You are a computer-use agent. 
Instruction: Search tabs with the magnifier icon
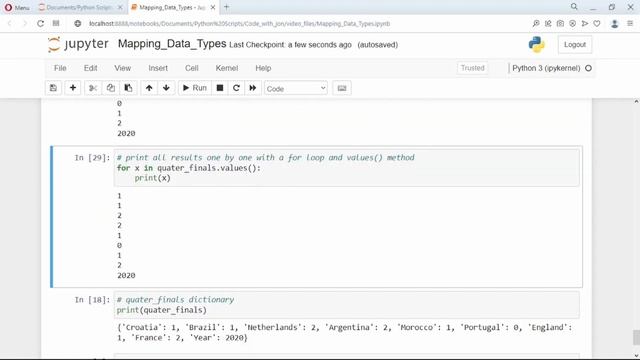(x=574, y=7)
